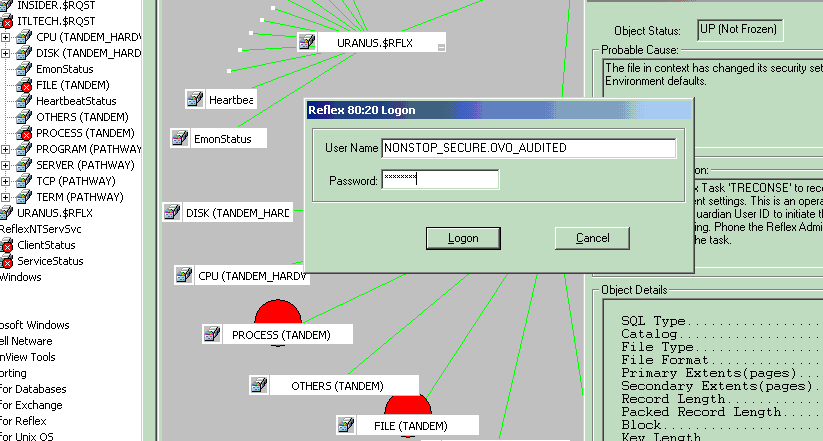Select ITLTECH.$RQST in the tree
Viewport: 823px width, 441px height.
click(x=56, y=22)
